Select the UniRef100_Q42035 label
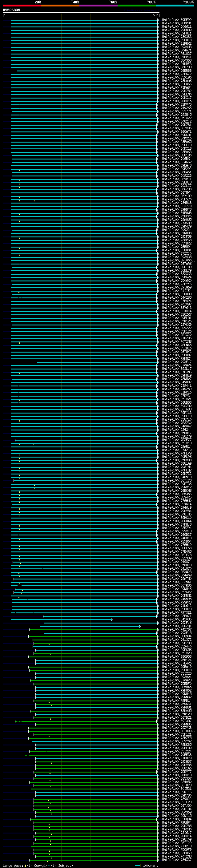 pyautogui.click(x=176, y=619)
